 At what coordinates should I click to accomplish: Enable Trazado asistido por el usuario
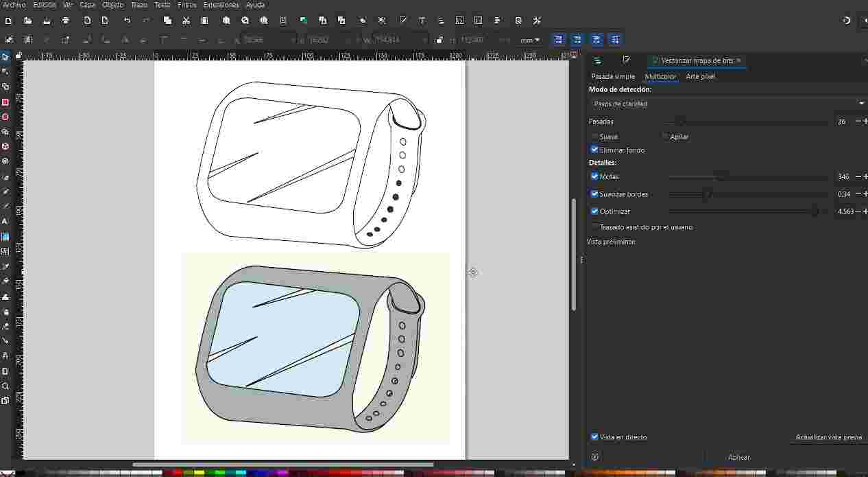pos(594,226)
